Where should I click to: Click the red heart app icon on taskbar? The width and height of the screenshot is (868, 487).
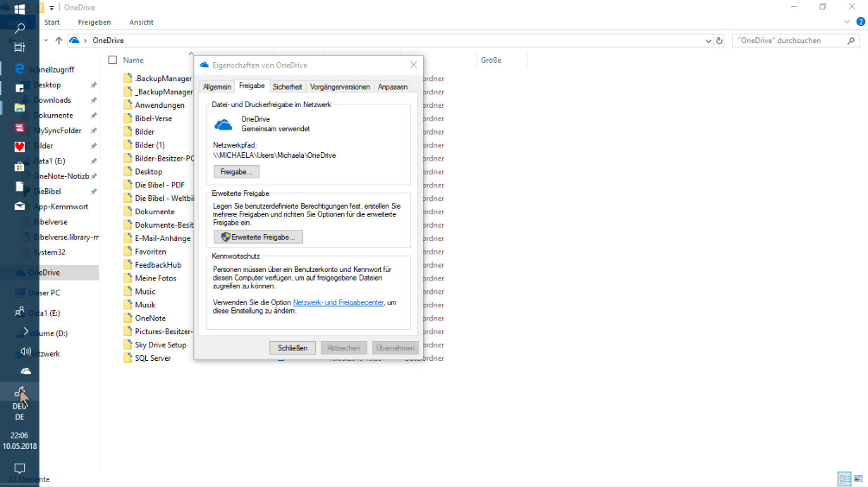coord(20,147)
